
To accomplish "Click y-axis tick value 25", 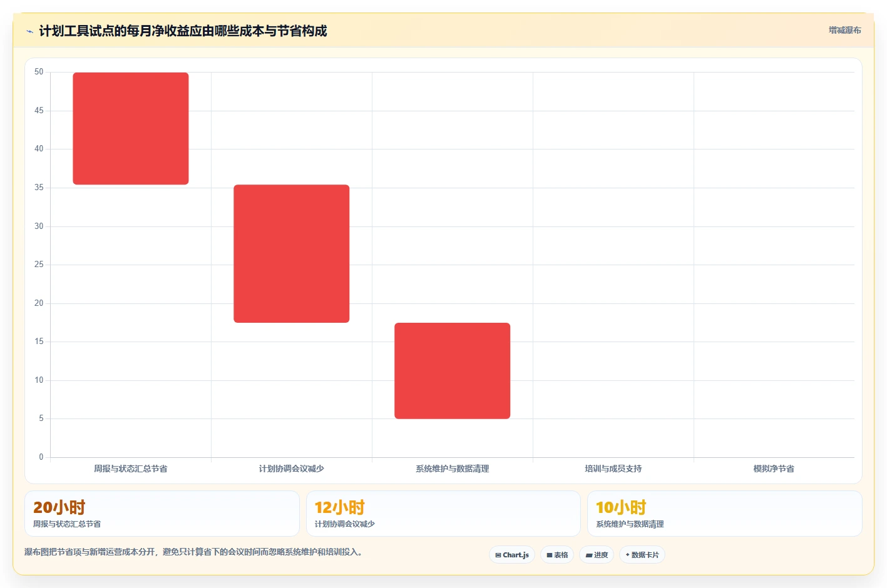I will 39,265.
